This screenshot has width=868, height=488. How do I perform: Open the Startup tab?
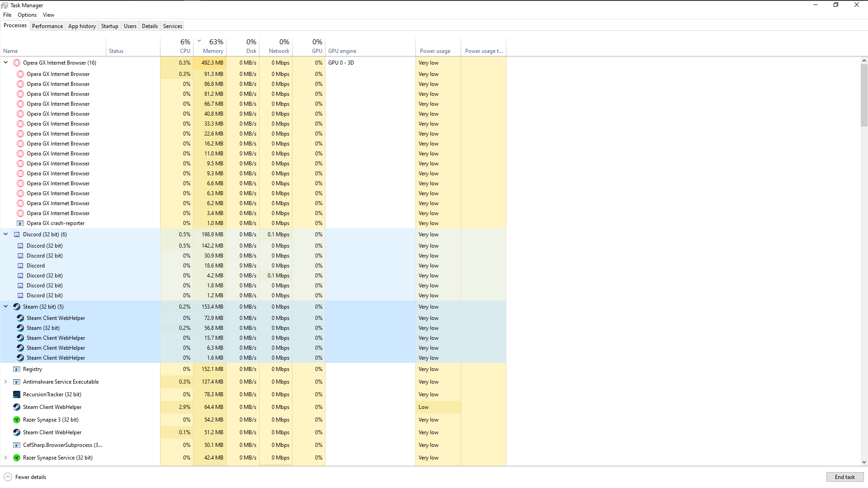click(110, 26)
